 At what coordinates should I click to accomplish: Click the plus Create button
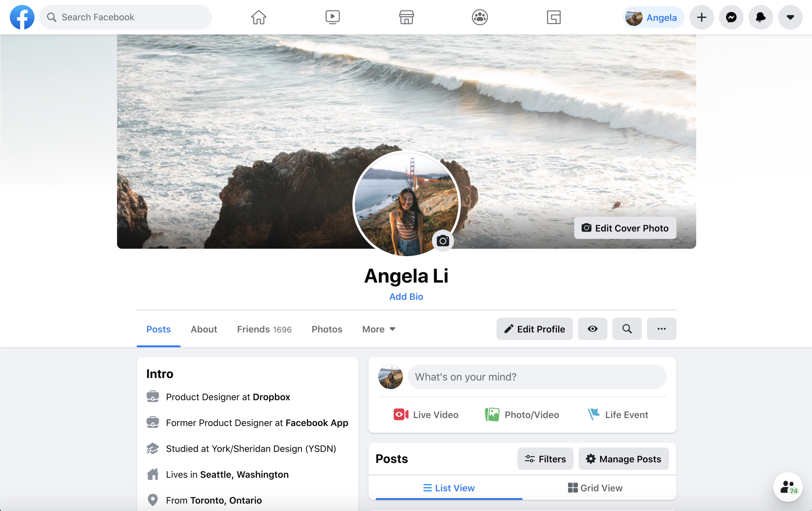(701, 17)
